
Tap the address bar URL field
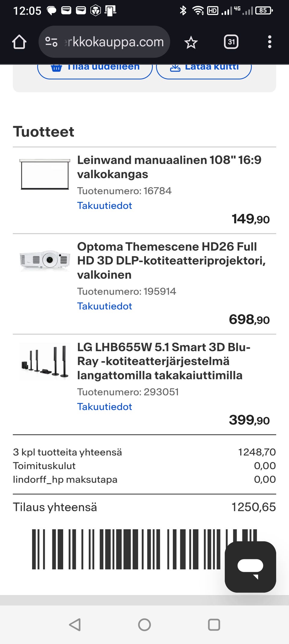[x=114, y=42]
